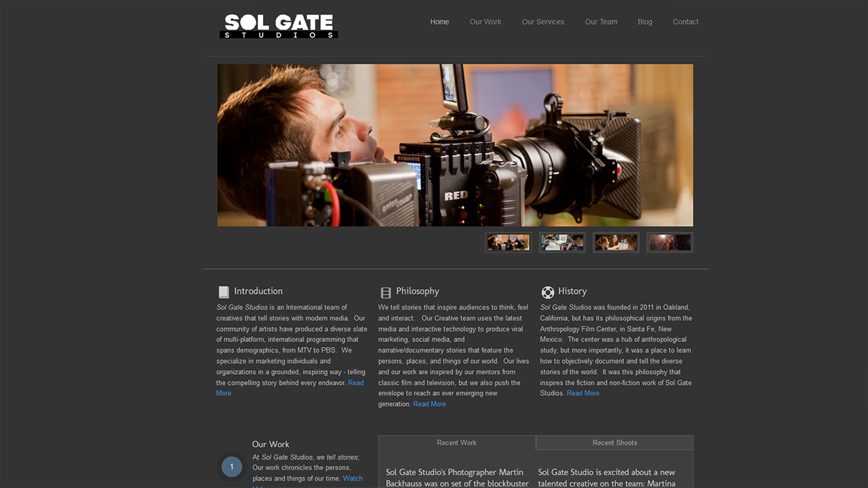Click the numbered circle beside Our Work
The width and height of the screenshot is (868, 488).
click(231, 466)
